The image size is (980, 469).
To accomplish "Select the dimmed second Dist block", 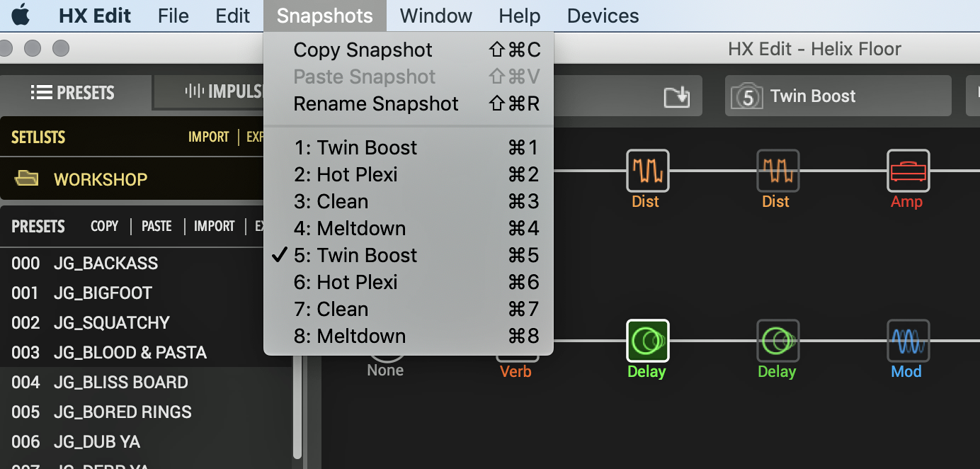I will 777,171.
